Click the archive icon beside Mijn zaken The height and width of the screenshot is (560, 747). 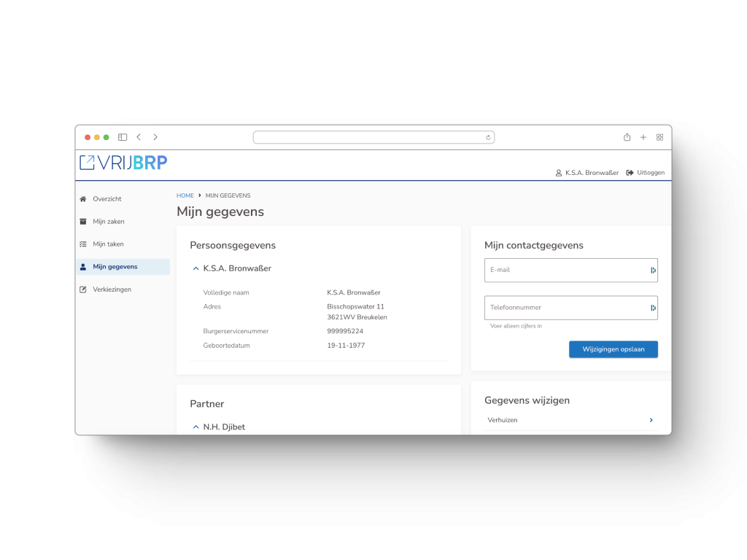(83, 222)
